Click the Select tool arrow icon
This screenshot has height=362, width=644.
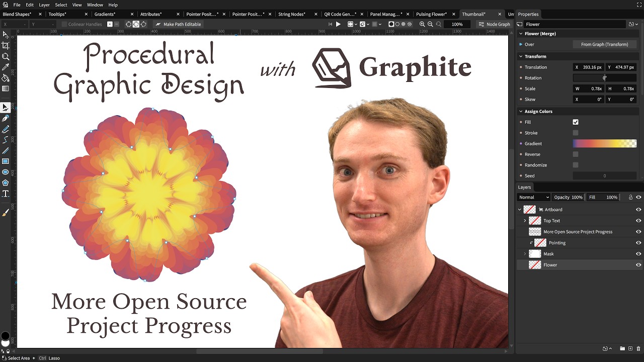[6, 35]
